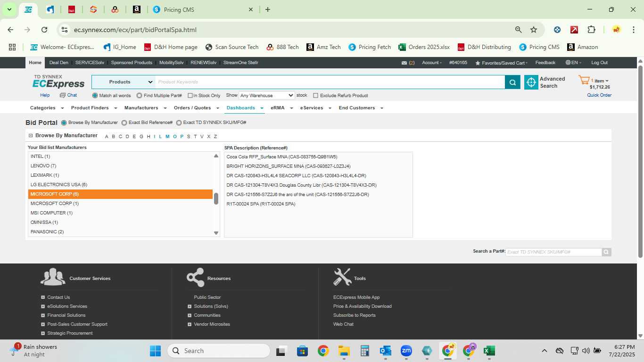Click the Search a Part# input field
644x362 pixels.
[553, 252]
